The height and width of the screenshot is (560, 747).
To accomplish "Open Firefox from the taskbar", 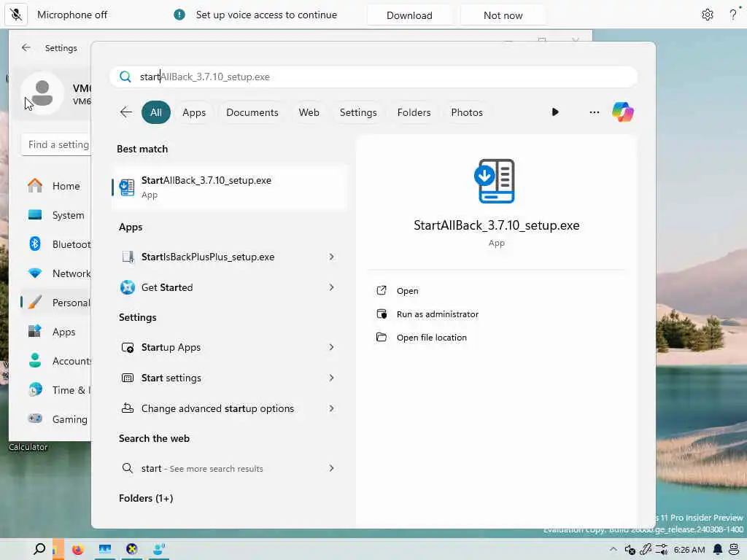I will pyautogui.click(x=77, y=550).
